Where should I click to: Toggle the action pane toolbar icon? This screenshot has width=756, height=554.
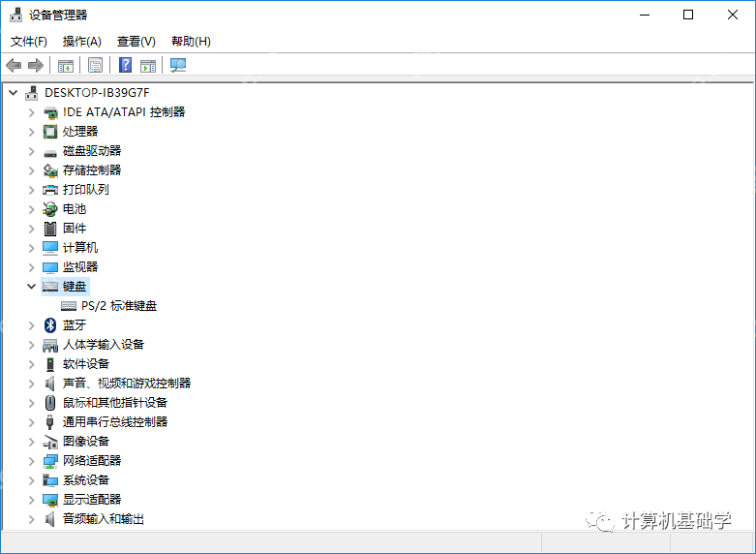pos(148,65)
